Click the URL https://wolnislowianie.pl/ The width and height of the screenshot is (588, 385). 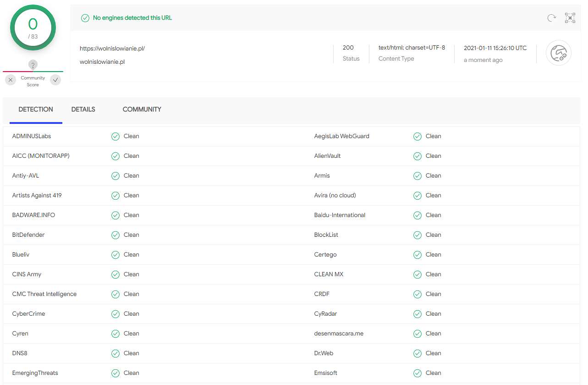[x=112, y=48]
